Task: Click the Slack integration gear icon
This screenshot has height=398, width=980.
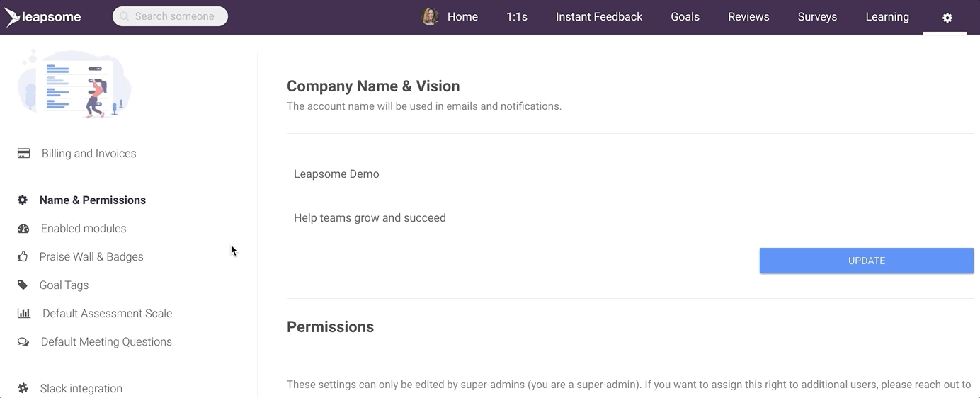Action: point(23,388)
